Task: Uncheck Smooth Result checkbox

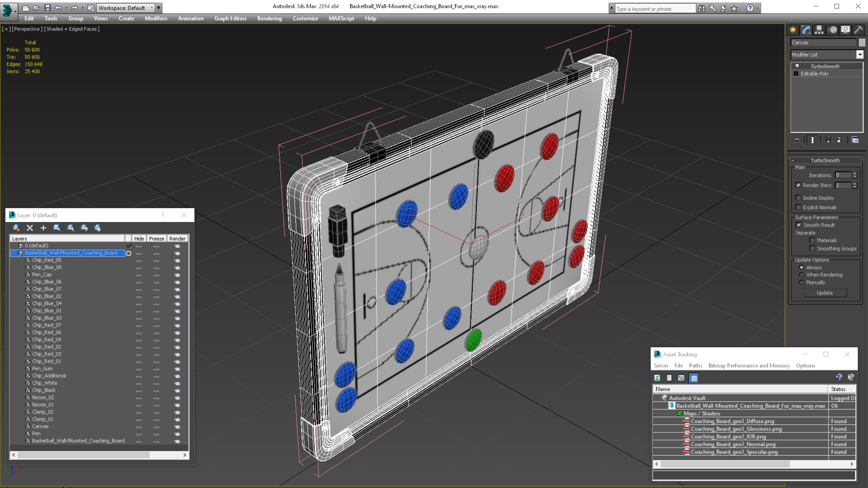Action: point(798,225)
